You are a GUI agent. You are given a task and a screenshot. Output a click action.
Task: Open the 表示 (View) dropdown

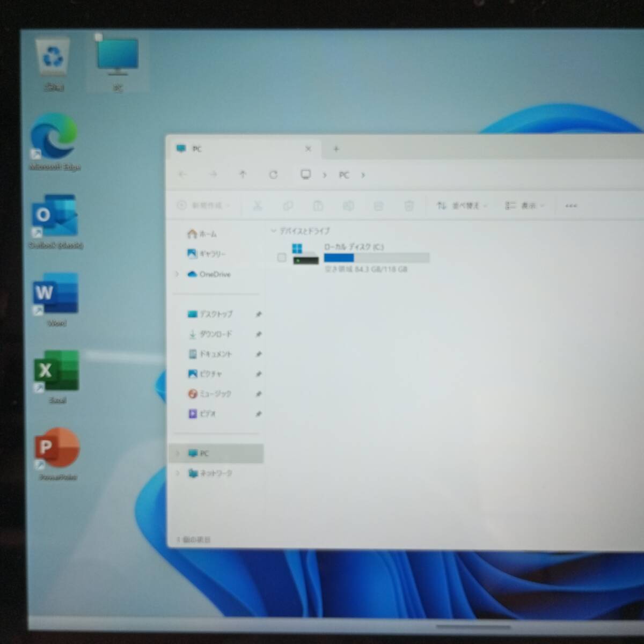point(524,206)
